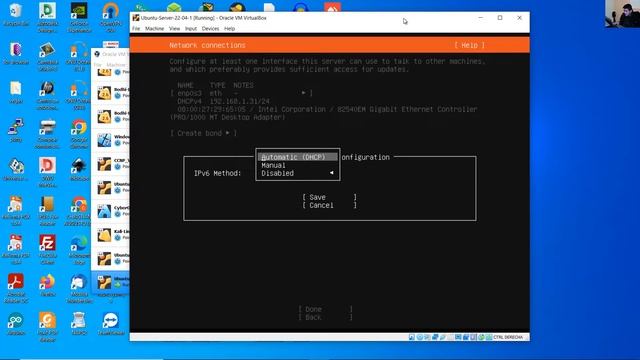The image size is (640, 360).
Task: Click the Done button in the installer
Action: (x=325, y=309)
